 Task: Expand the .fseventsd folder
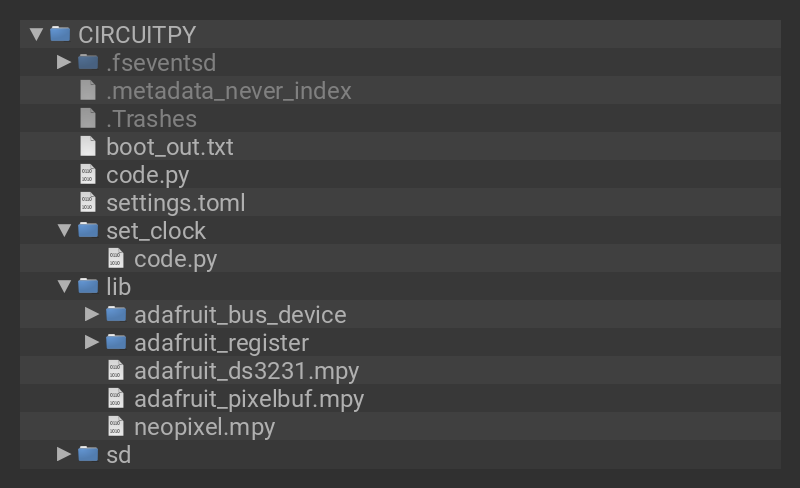65,62
